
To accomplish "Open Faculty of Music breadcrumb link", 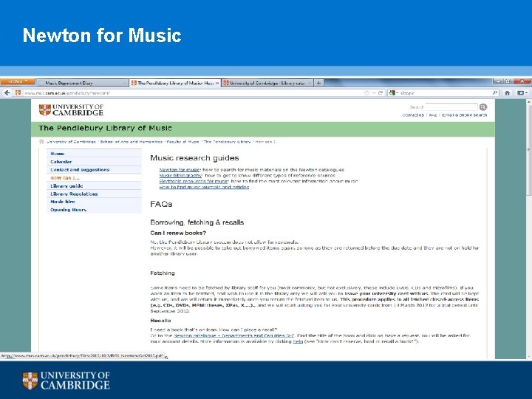I will 183,142.
